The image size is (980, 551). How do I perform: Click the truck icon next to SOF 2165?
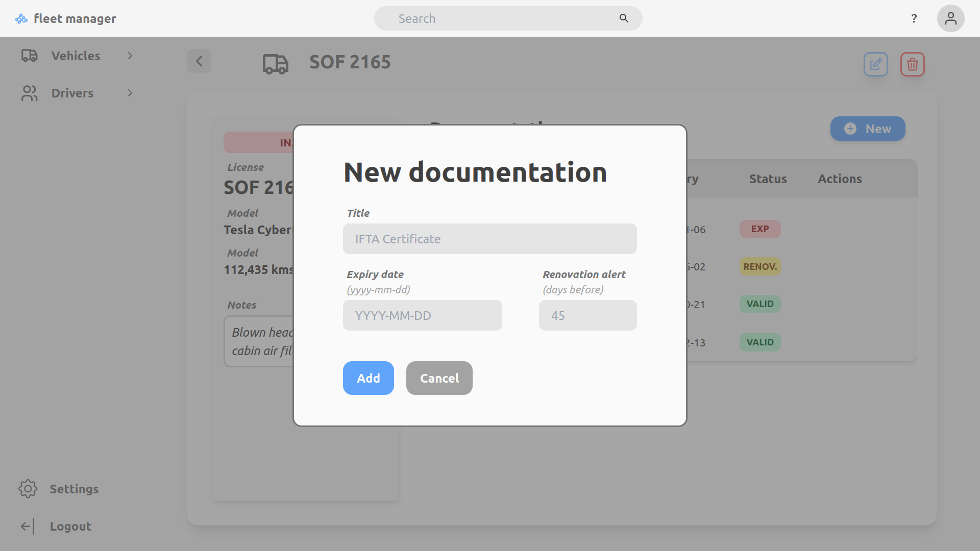point(276,64)
